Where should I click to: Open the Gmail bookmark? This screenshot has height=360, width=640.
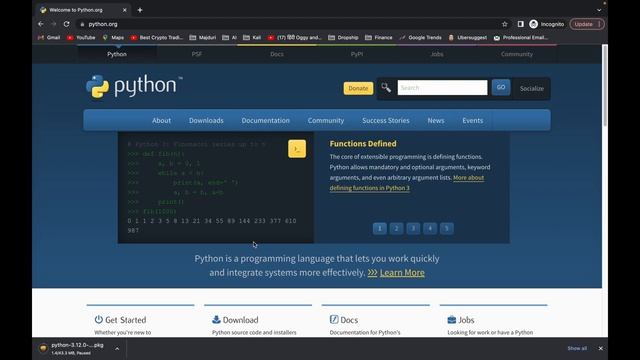tap(49, 38)
